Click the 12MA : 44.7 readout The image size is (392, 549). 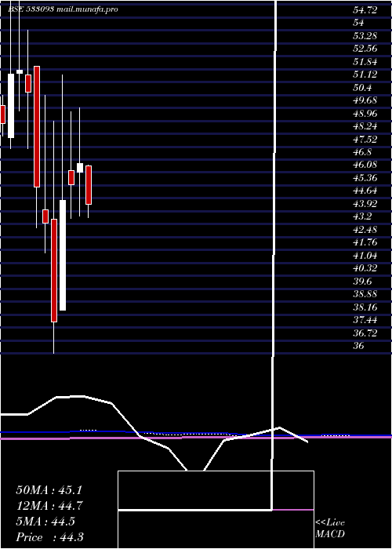(49, 506)
